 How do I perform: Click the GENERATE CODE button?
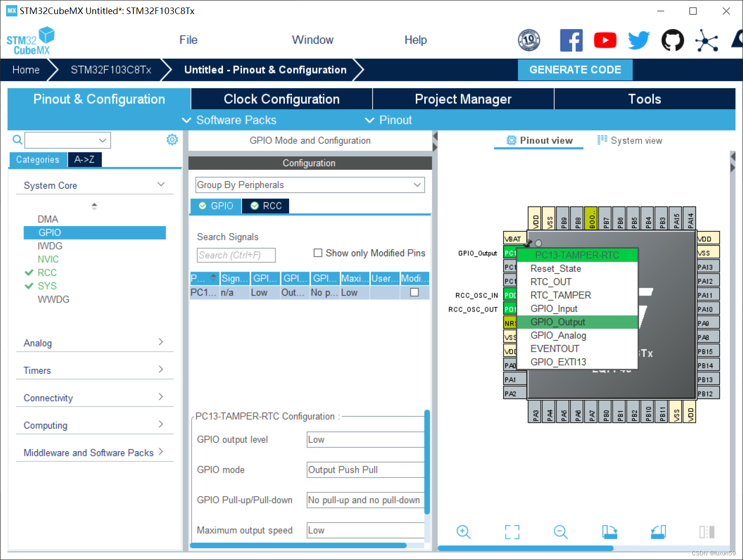pyautogui.click(x=575, y=70)
